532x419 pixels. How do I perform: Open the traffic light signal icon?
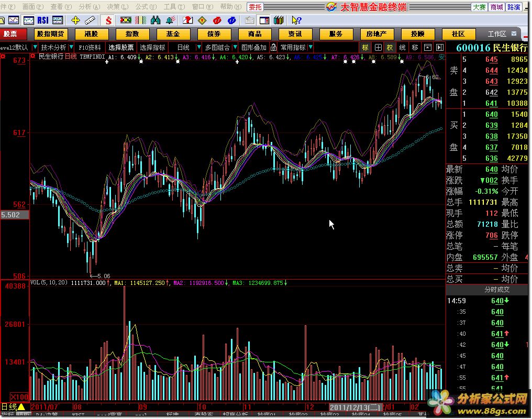(126, 20)
